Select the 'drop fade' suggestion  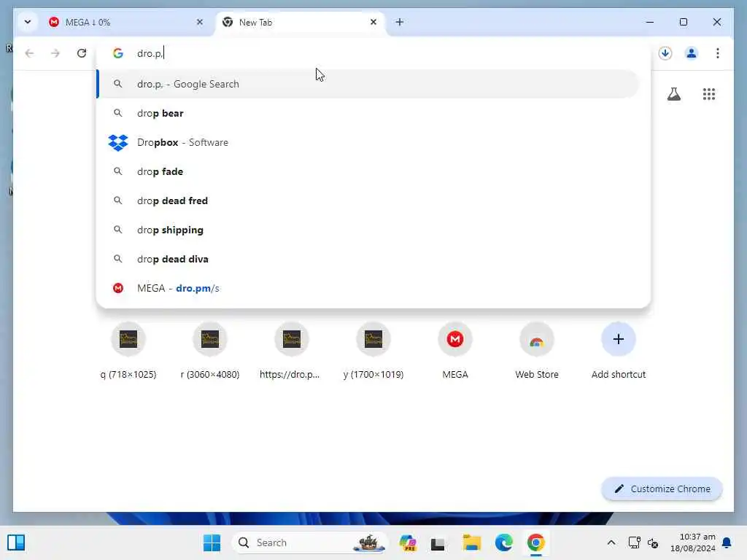click(x=368, y=171)
